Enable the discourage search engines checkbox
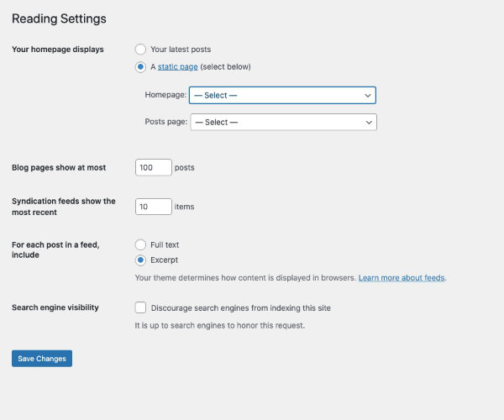The height and width of the screenshot is (420, 504). click(140, 307)
